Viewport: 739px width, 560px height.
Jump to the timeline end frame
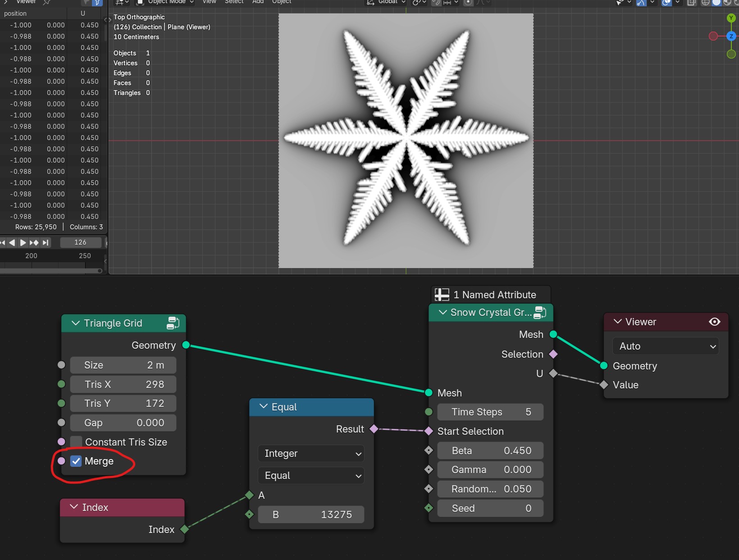(46, 242)
